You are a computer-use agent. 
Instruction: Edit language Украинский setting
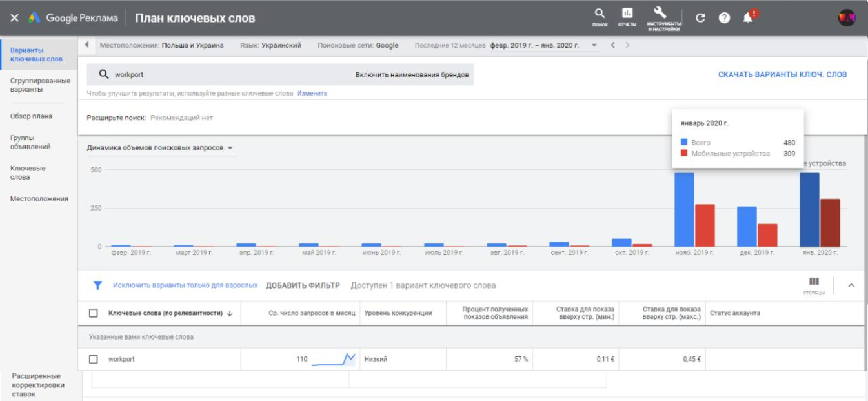click(x=270, y=45)
